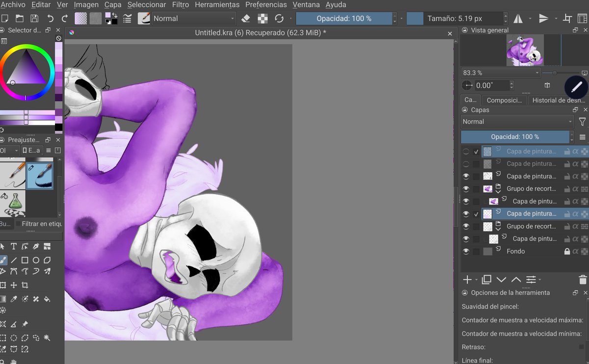Create a new document icon
The height and width of the screenshot is (364, 589).
point(5,19)
